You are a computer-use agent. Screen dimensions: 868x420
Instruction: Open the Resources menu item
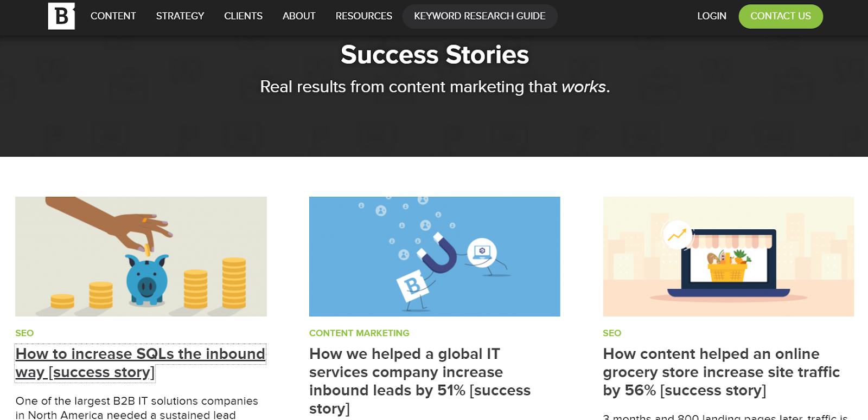363,16
